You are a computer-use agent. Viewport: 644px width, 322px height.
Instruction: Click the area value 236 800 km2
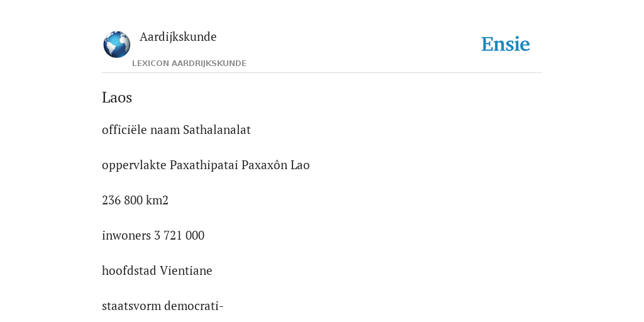[135, 201]
